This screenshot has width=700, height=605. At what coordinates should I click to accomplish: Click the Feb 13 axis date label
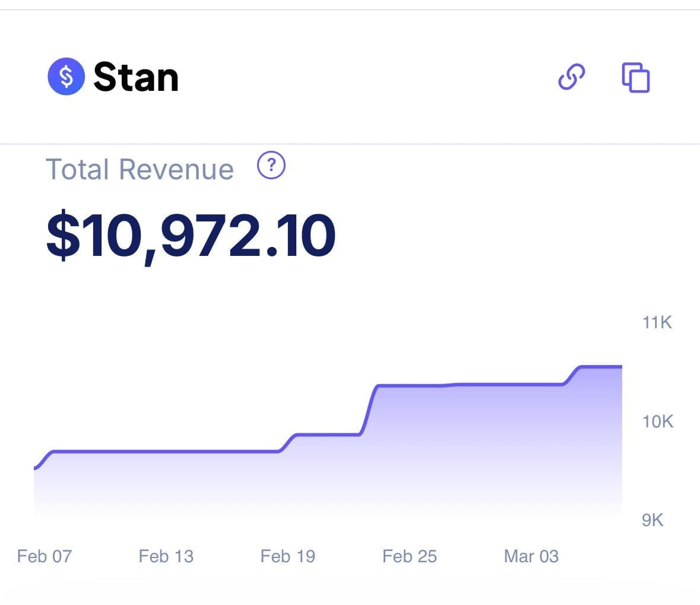[x=166, y=556]
